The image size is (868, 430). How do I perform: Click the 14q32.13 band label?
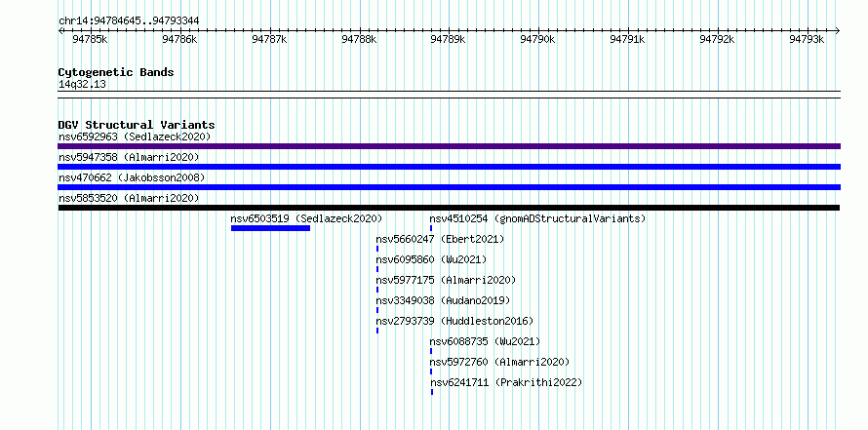tap(82, 85)
